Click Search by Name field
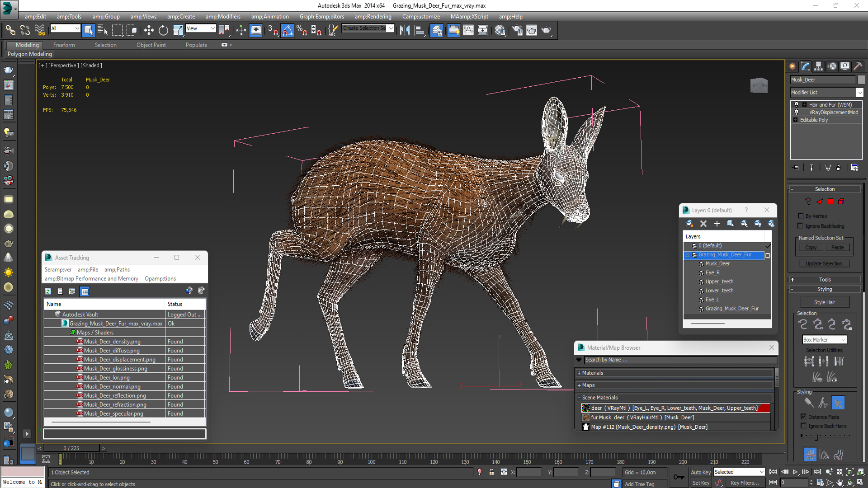This screenshot has width=868, height=488. coord(680,360)
